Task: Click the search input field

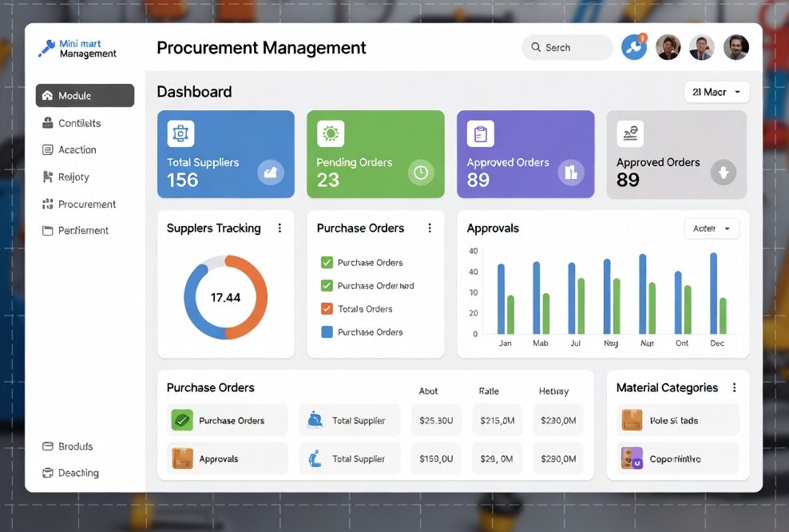Action: pyautogui.click(x=567, y=48)
